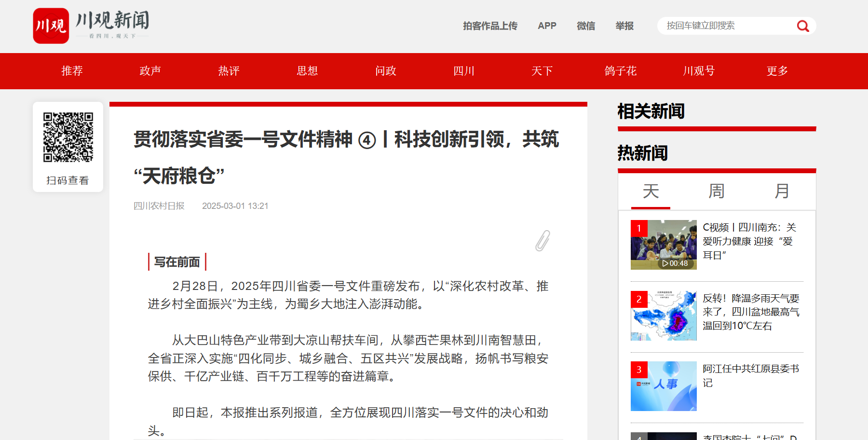Open the 鸽子花 section
The height and width of the screenshot is (440, 868).
click(x=620, y=71)
